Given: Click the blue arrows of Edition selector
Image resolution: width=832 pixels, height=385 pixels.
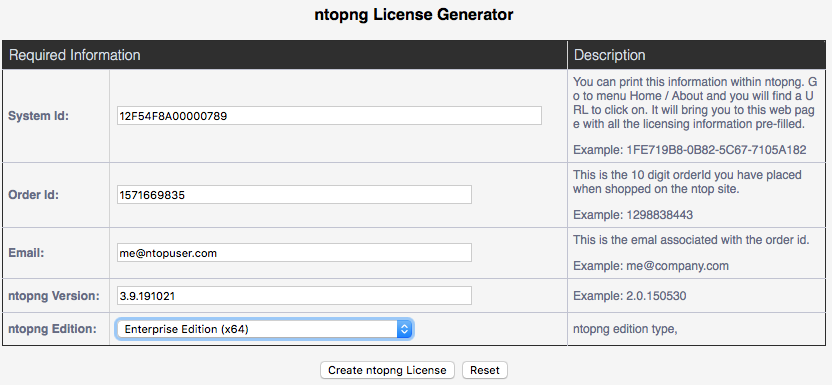Looking at the screenshot, I should coord(404,329).
